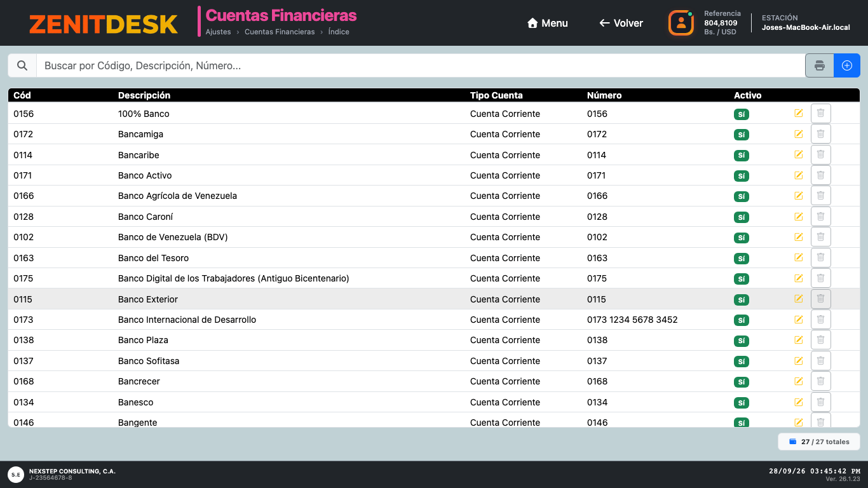
Task: Click the Activo column header
Action: [747, 95]
